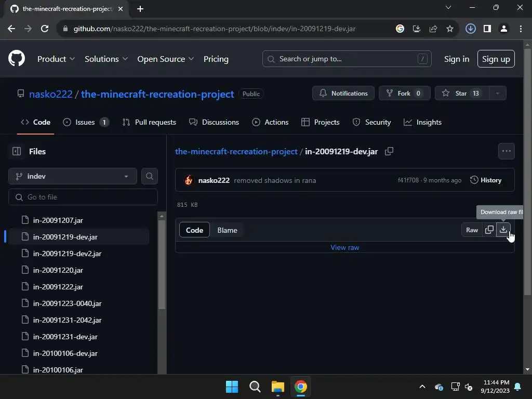The width and height of the screenshot is (532, 399).
Task: Open the Insights tab
Action: [423, 122]
